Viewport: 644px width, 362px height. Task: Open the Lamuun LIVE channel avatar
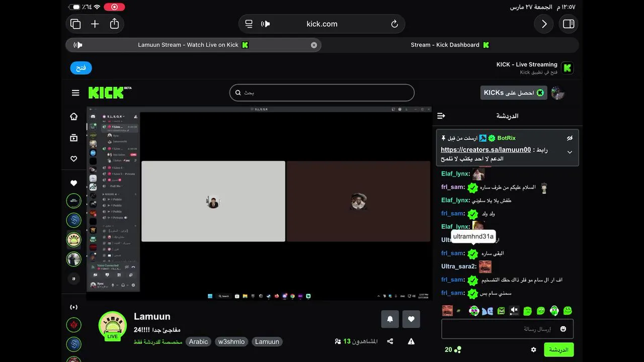tap(113, 326)
